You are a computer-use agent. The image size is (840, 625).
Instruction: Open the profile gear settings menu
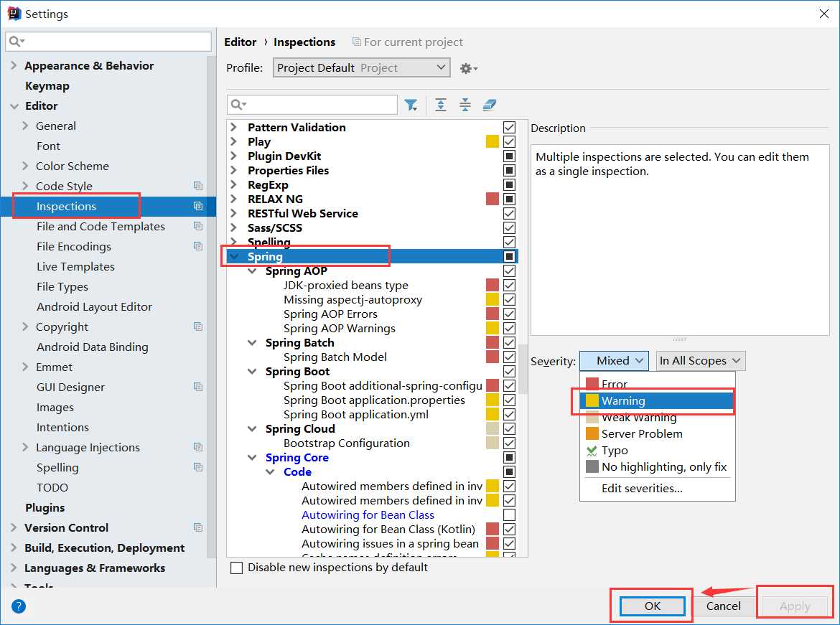[x=469, y=69]
